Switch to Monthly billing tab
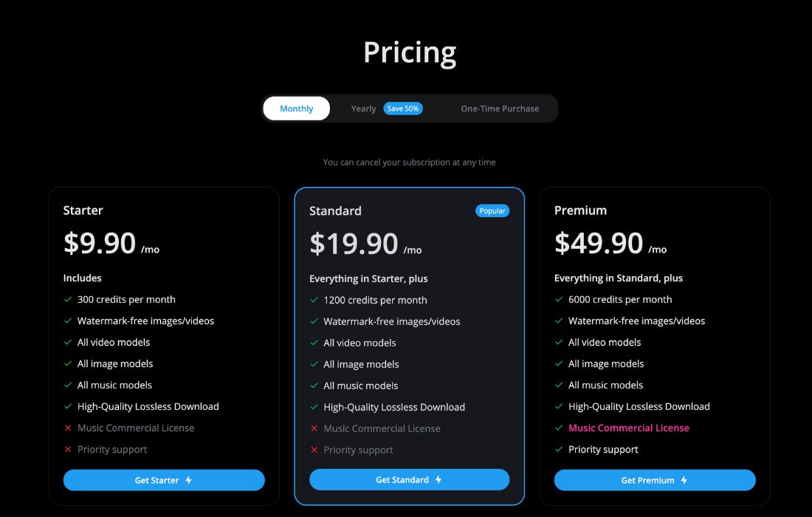 click(297, 109)
